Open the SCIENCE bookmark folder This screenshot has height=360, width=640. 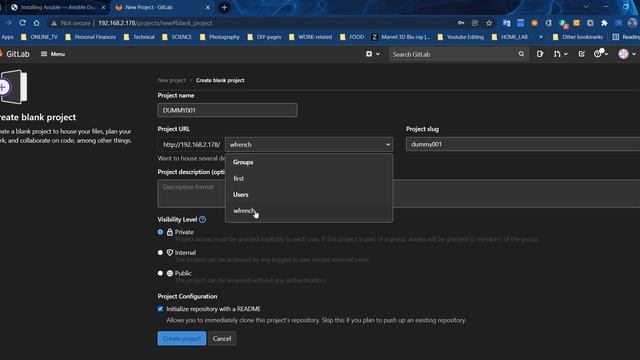[x=177, y=37]
